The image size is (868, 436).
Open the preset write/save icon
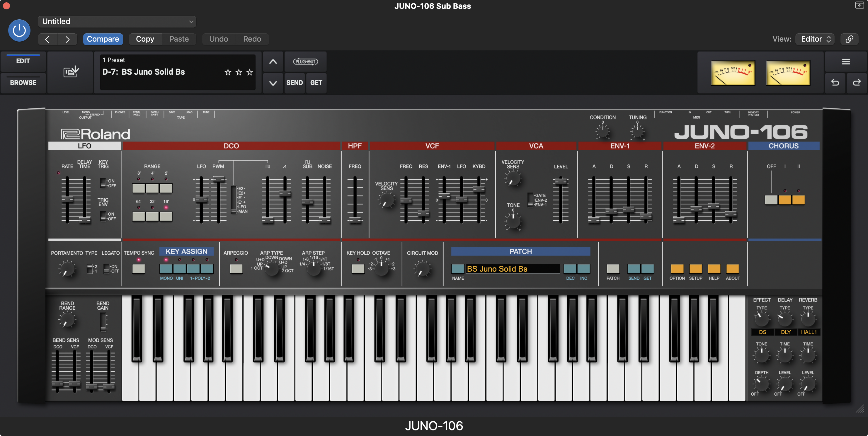tap(71, 72)
